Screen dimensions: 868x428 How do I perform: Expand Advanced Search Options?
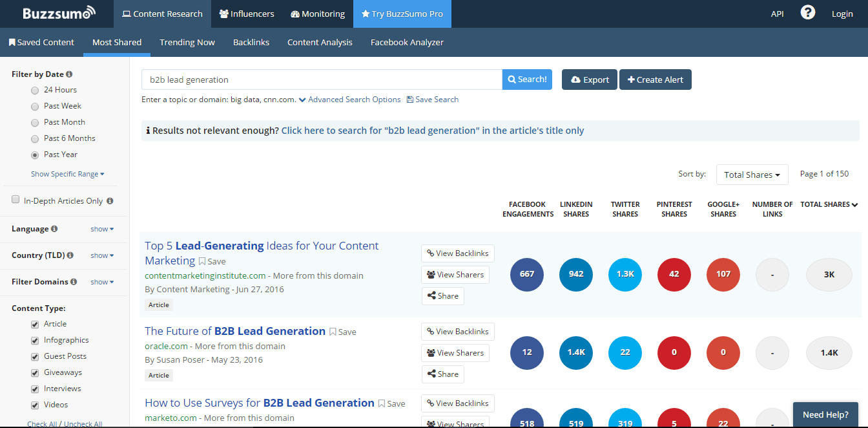point(349,100)
